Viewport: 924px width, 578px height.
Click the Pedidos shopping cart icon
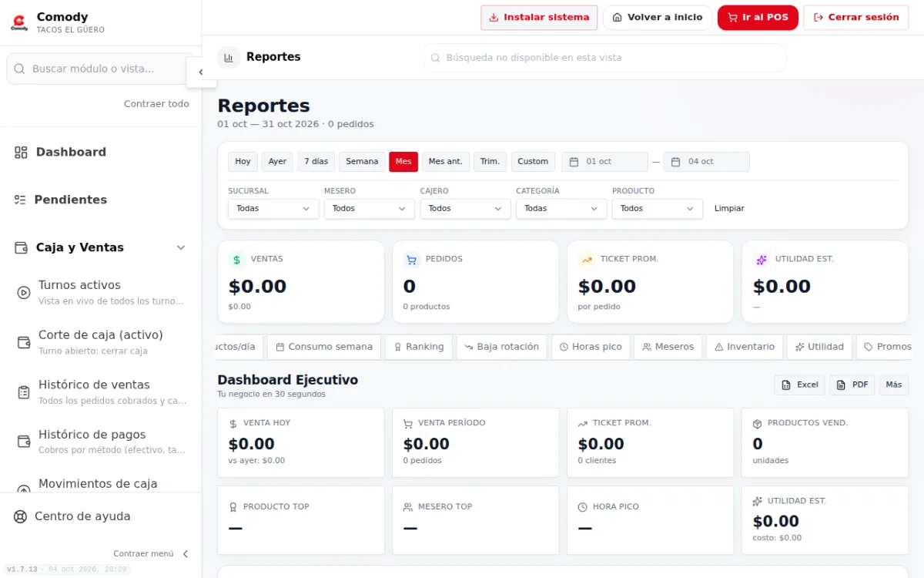(411, 260)
